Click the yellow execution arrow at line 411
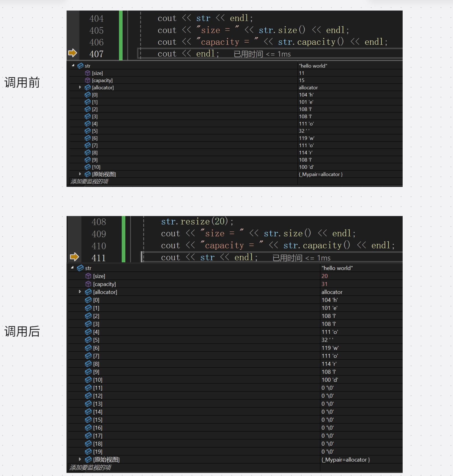Screen dimensions: 453x476 (74, 257)
